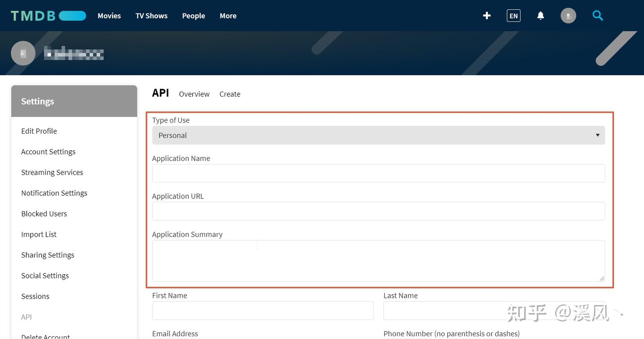The width and height of the screenshot is (644, 339).
Task: Expand the Type of Use dropdown
Action: point(378,135)
